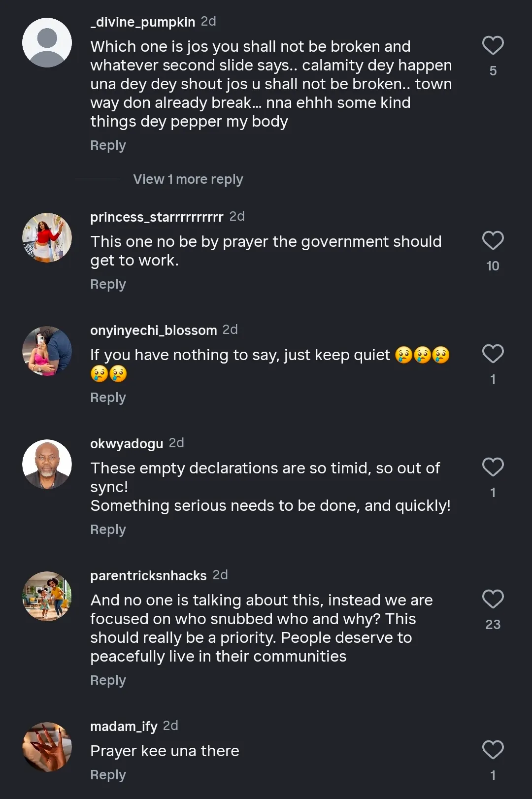Like madam_ify's prayer comment
Screen dimensions: 532x799
tap(493, 750)
